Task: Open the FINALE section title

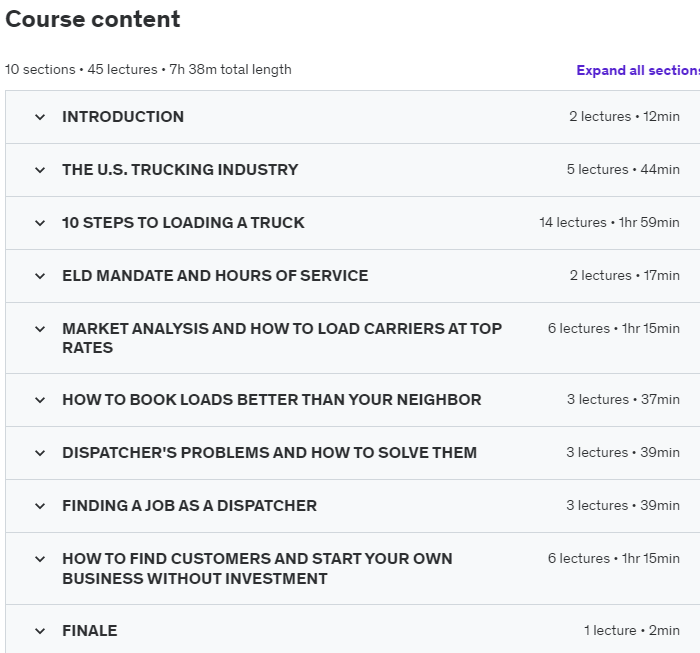Action: point(90,630)
